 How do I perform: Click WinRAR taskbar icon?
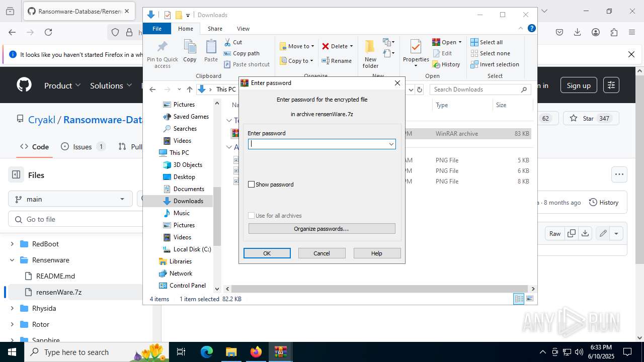(x=281, y=352)
